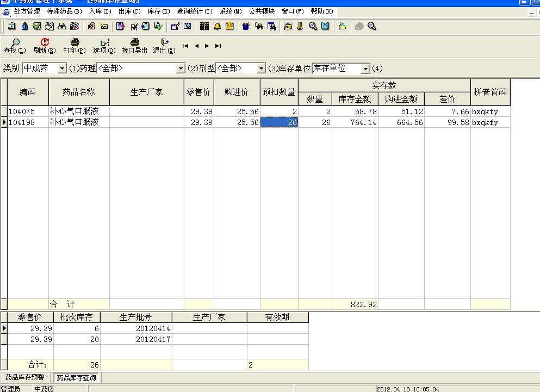Open the (1)药理 dropdown

[181, 69]
